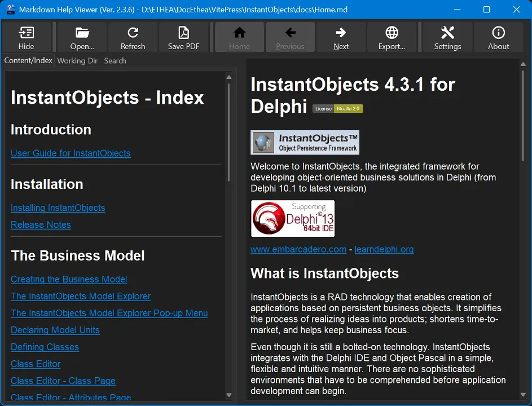
Task: Visit the learndelphi.org link
Action: [384, 249]
